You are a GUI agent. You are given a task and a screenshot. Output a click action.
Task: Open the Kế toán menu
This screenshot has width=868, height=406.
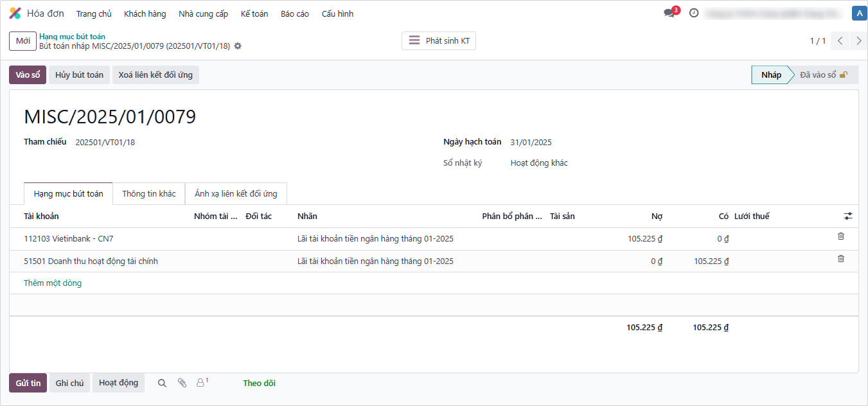coord(254,13)
